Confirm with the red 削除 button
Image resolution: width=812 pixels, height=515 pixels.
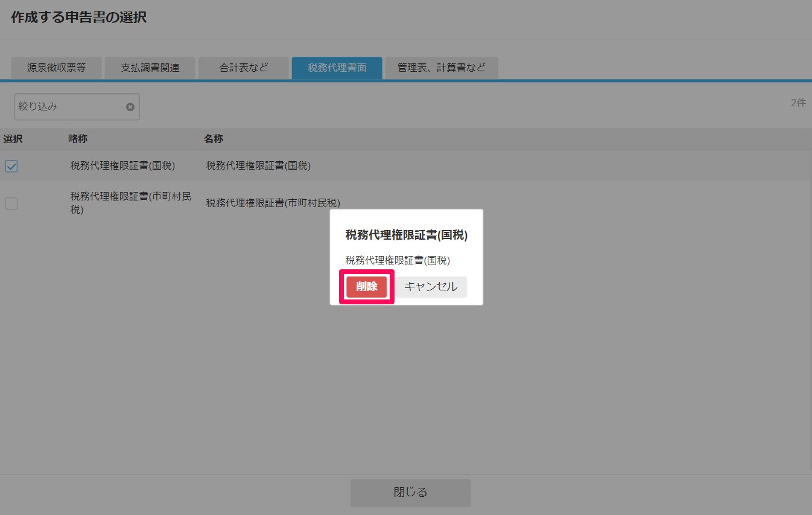(x=367, y=287)
